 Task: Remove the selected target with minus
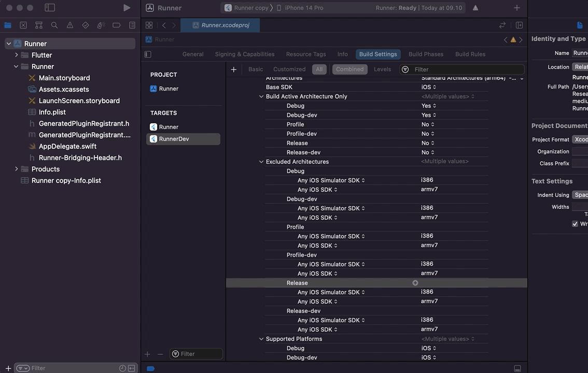(160, 354)
